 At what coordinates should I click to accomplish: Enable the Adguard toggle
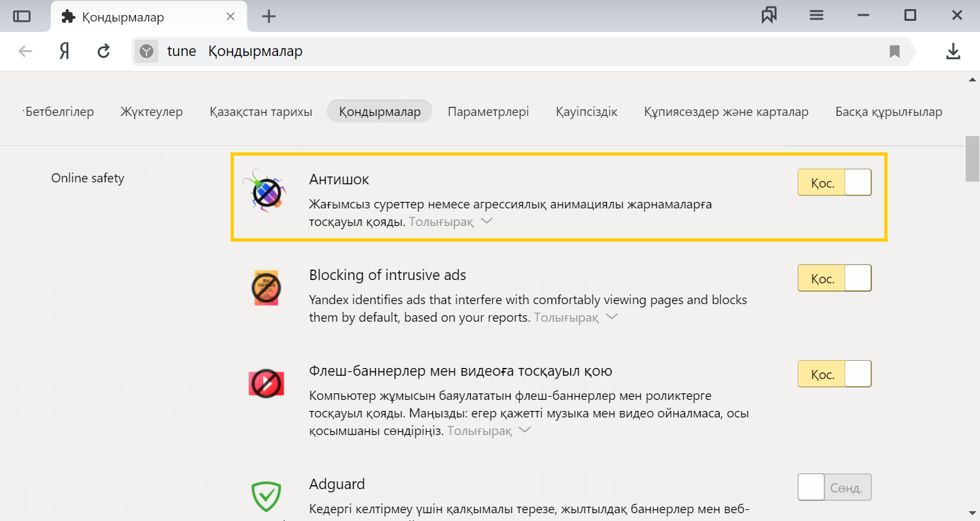point(834,487)
